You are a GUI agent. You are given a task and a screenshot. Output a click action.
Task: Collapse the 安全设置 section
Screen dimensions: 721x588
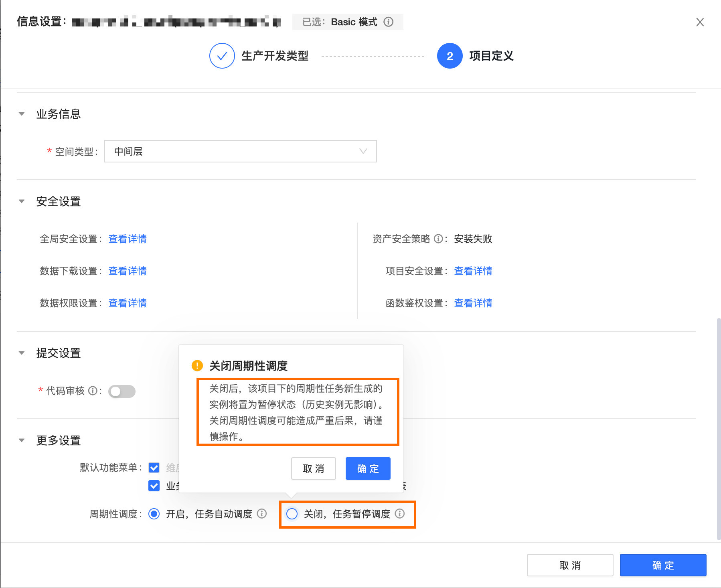pyautogui.click(x=22, y=201)
